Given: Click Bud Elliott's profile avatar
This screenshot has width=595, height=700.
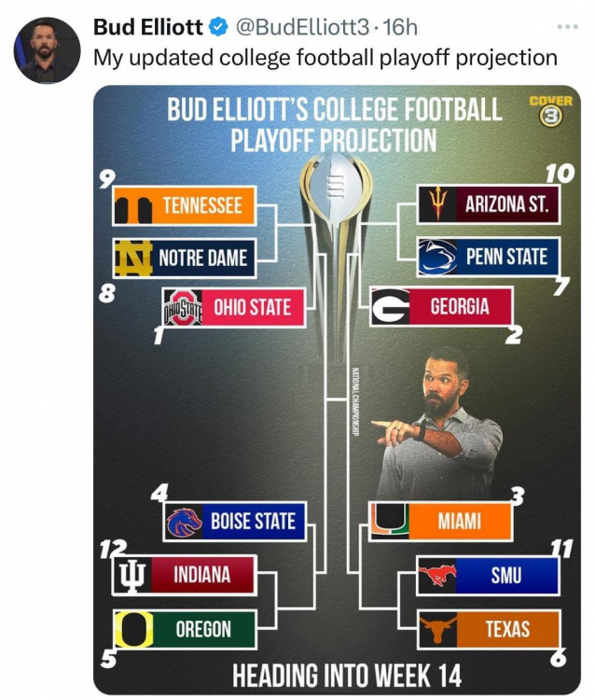Looking at the screenshot, I should tap(46, 48).
